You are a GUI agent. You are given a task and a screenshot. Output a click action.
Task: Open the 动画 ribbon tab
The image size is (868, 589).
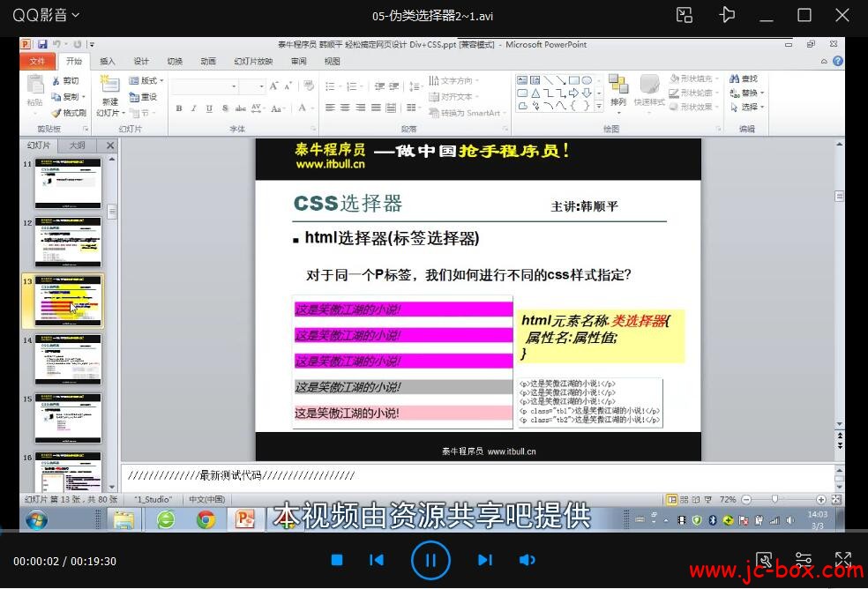point(208,61)
